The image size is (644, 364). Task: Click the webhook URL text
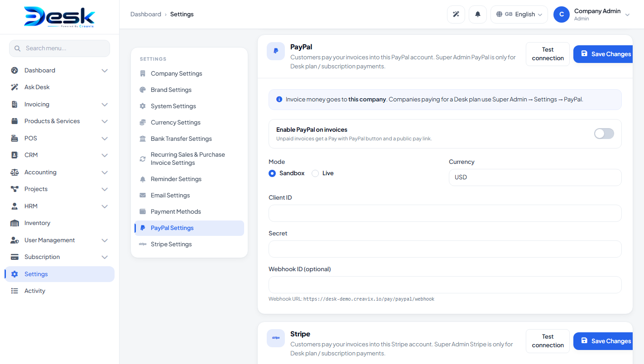click(x=369, y=299)
